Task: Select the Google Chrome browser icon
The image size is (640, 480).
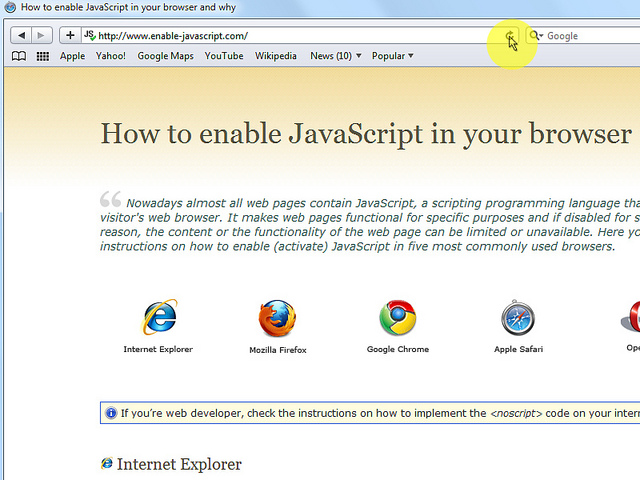Action: point(397,319)
